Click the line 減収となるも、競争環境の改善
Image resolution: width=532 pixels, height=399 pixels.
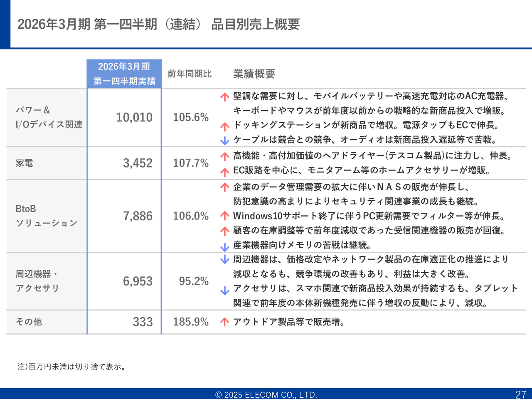352,274
